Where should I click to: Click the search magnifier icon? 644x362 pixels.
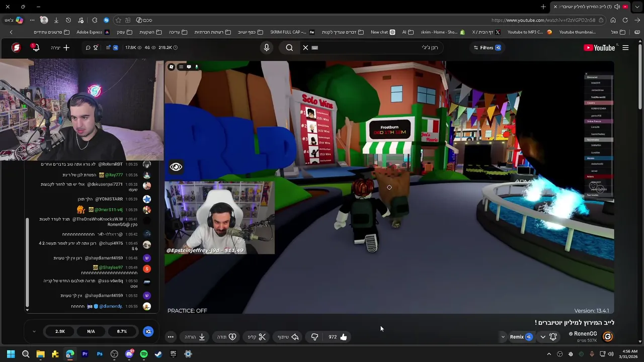click(289, 47)
